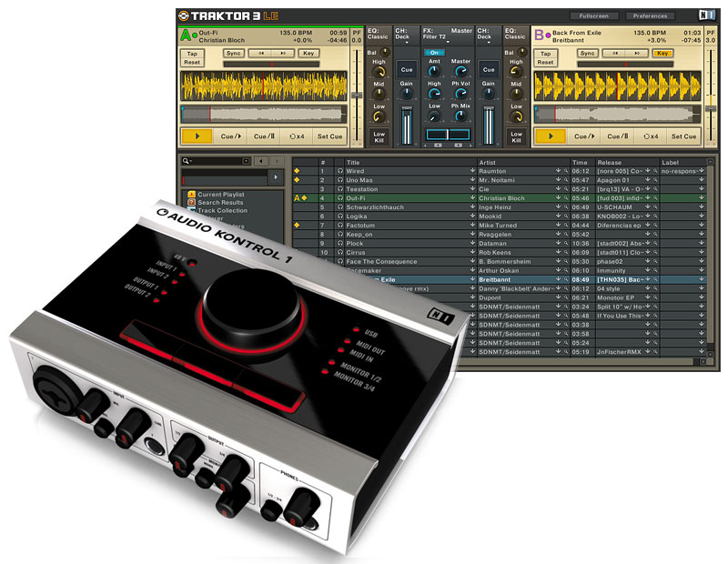Click Deck A pitch bend forward button

point(283,54)
